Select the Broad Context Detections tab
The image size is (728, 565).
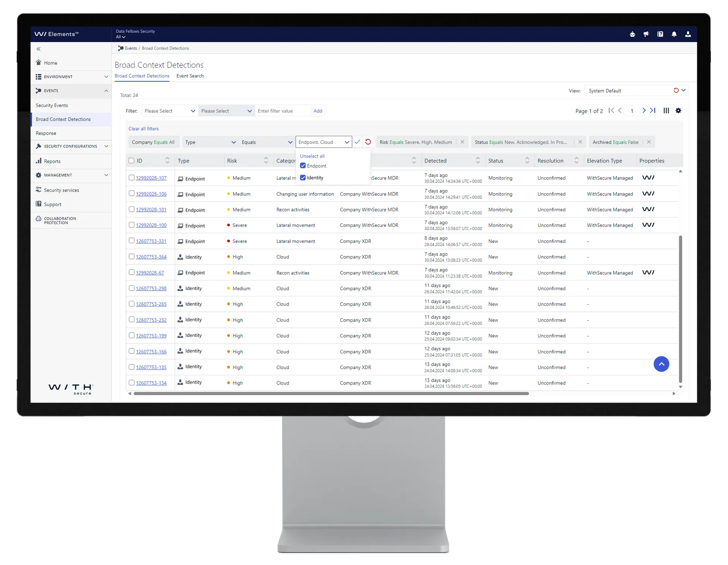click(x=142, y=76)
